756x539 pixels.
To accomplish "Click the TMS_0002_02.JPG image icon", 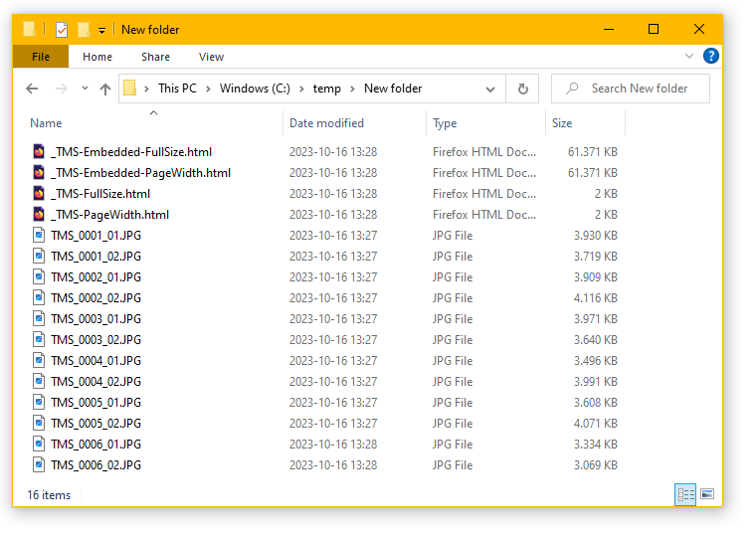I will click(x=39, y=298).
